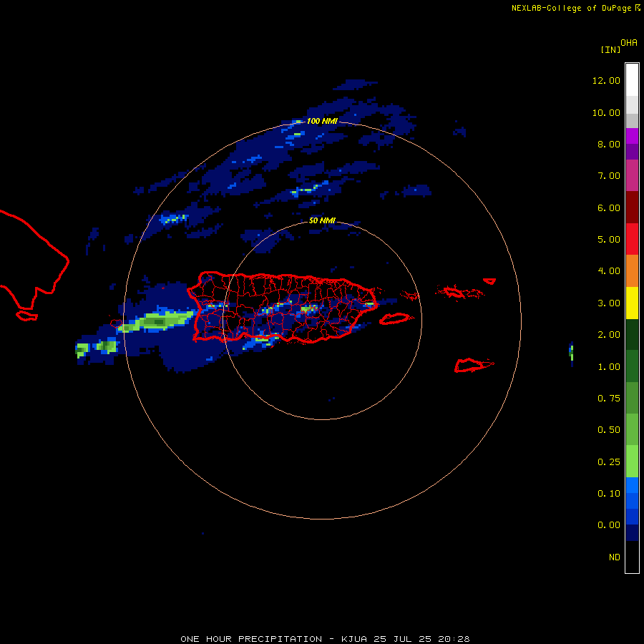644x644 pixels.
Task: Click the OHA product label above the scale
Action: click(629, 43)
